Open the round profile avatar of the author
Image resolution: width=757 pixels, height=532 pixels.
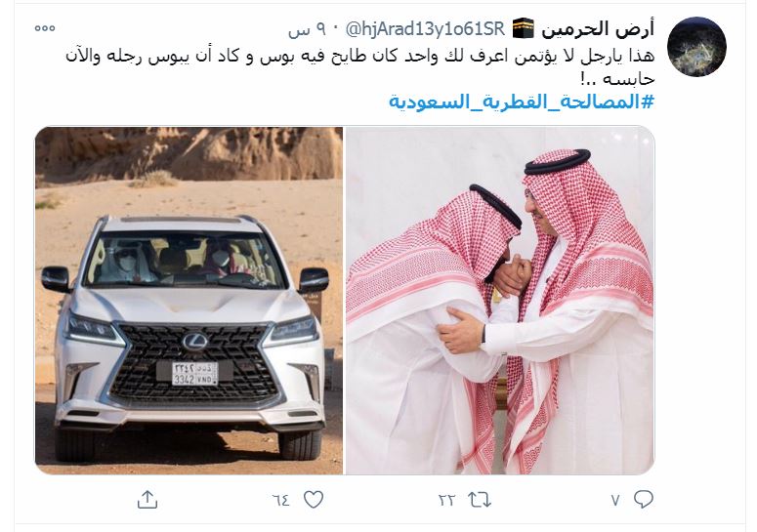(696, 46)
